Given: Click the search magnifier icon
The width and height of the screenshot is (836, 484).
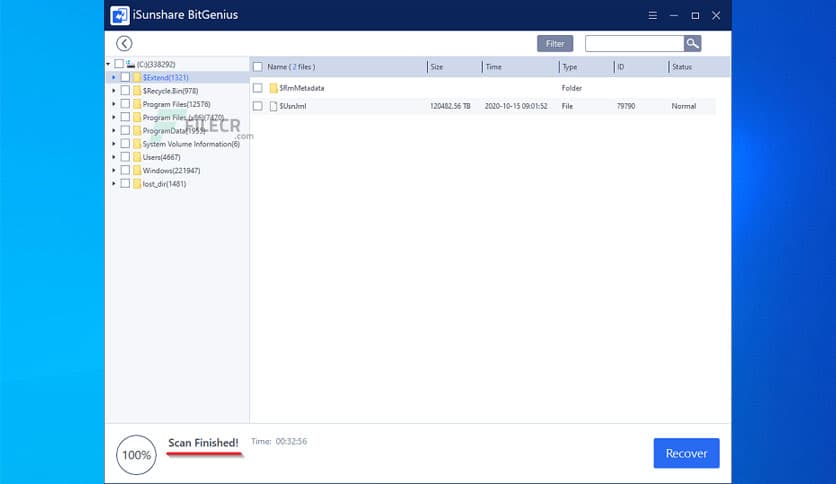Looking at the screenshot, I should click(x=692, y=43).
